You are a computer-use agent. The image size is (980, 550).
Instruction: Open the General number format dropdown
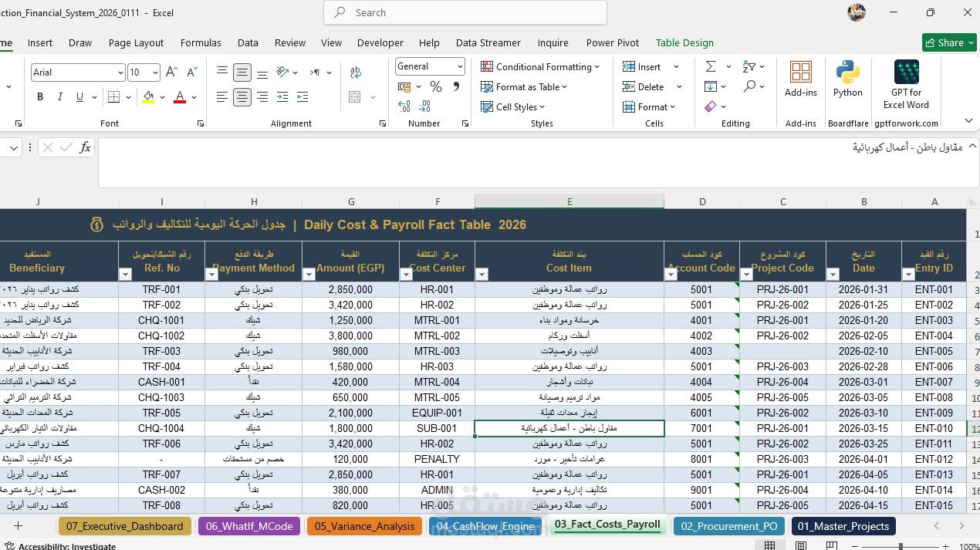(x=430, y=66)
